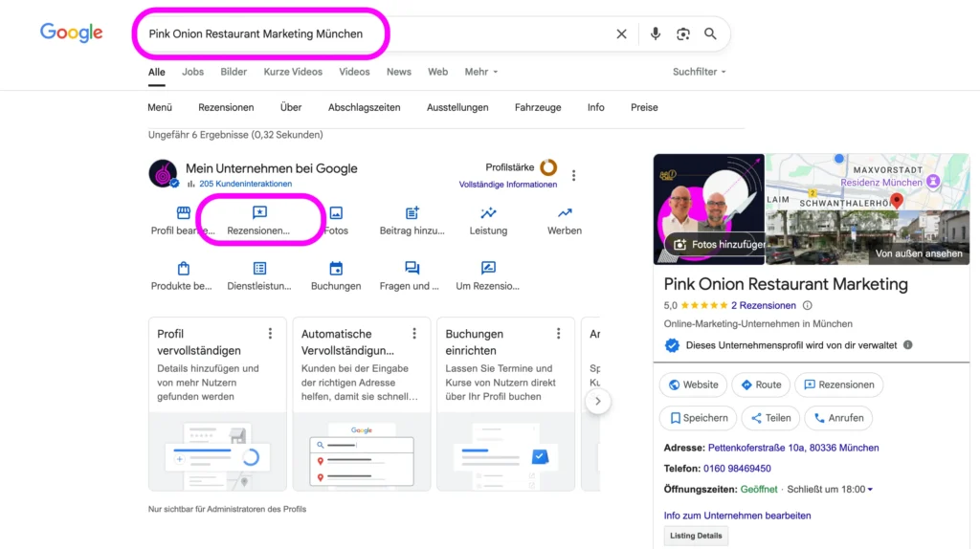Open options menu on Automatische Vervollständigung card
Screen dimensions: 980x549
(x=414, y=334)
